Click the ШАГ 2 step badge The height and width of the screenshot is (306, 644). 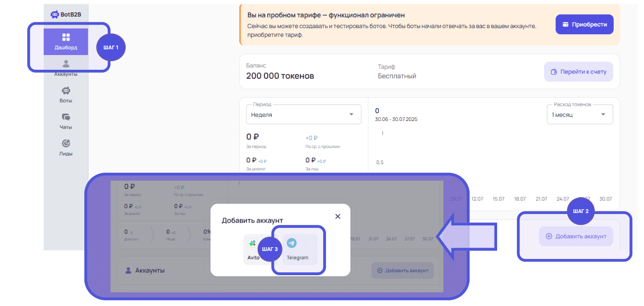coord(581,211)
